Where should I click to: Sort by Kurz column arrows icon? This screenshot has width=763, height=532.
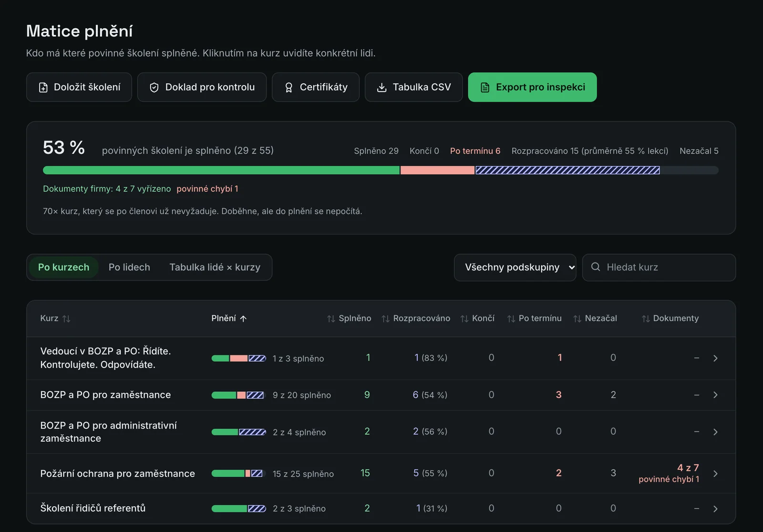[66, 318]
